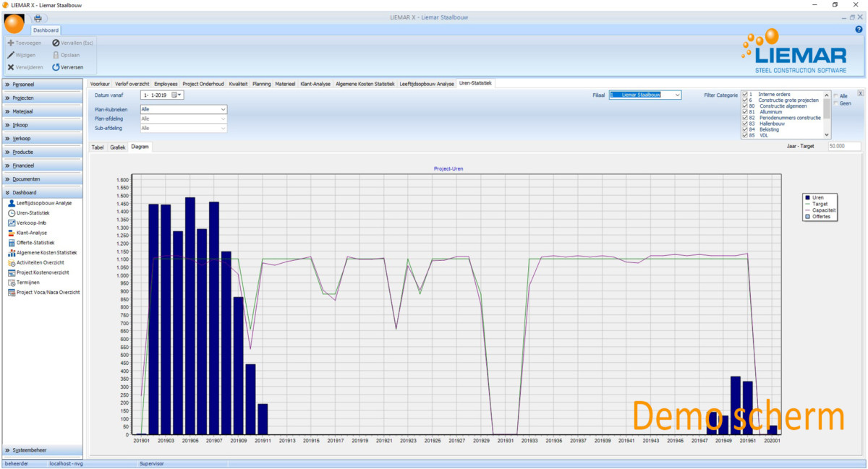The image size is (868, 469).
Task: Expand the Verkoop navigation section
Action: coord(42,138)
